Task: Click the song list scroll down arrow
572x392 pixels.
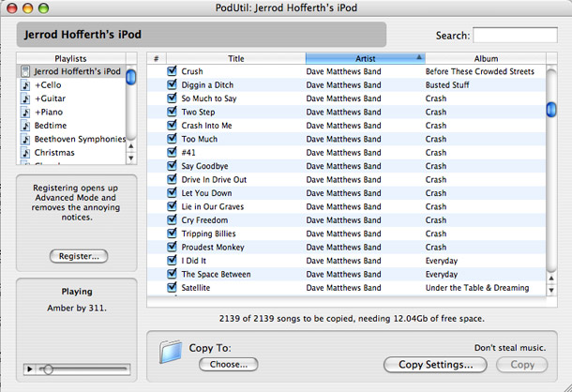Action: pos(551,290)
